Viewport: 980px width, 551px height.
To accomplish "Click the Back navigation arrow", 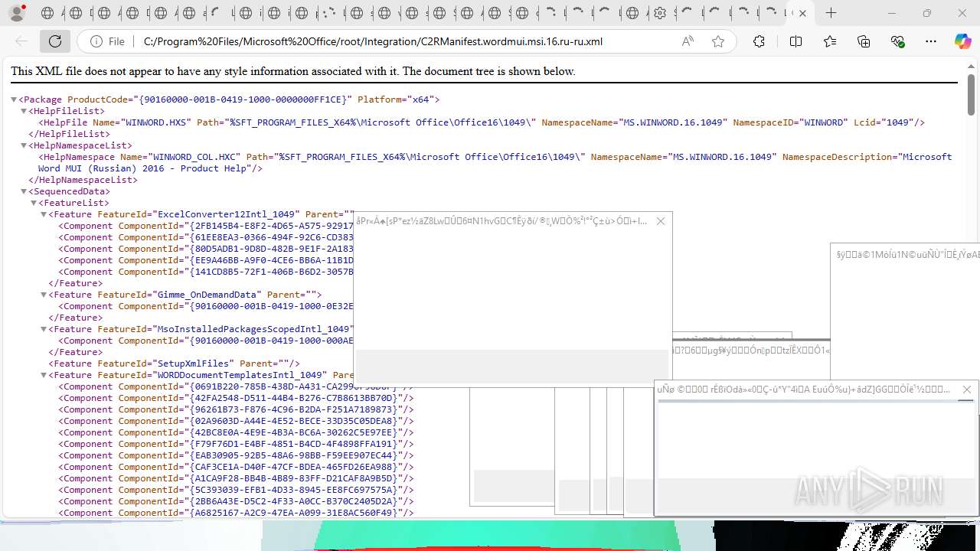I will coord(21,41).
